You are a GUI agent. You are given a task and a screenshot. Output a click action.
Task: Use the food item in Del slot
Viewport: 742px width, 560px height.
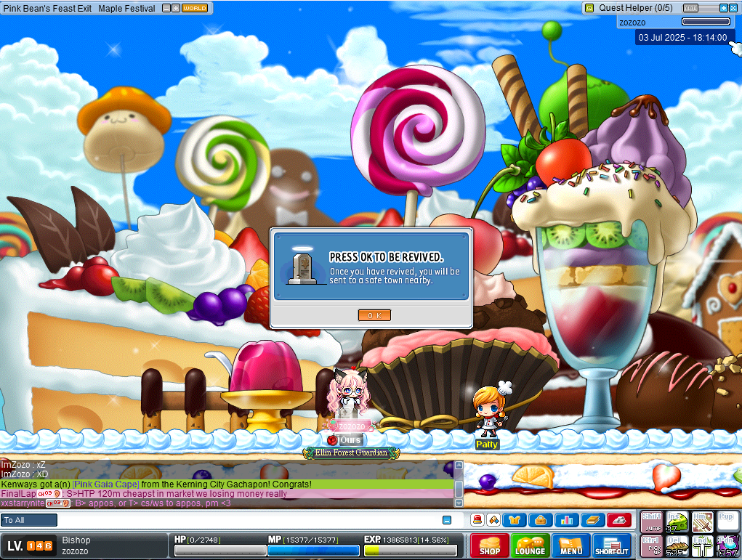(x=677, y=546)
